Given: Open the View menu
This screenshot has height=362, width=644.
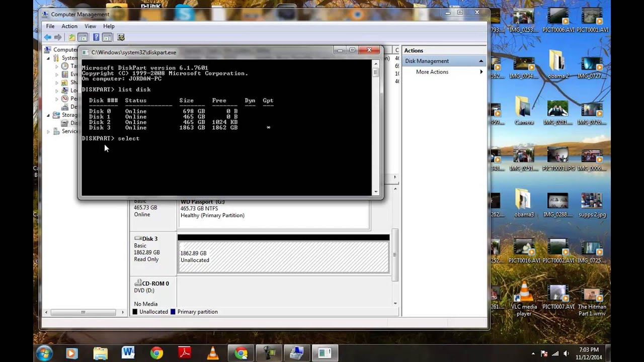Looking at the screenshot, I should pyautogui.click(x=90, y=26).
